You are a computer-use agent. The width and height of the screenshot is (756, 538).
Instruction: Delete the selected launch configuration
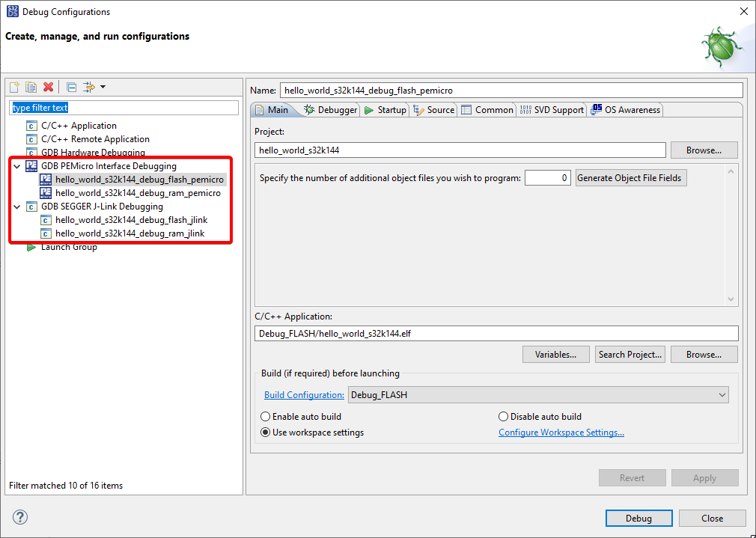coord(47,87)
